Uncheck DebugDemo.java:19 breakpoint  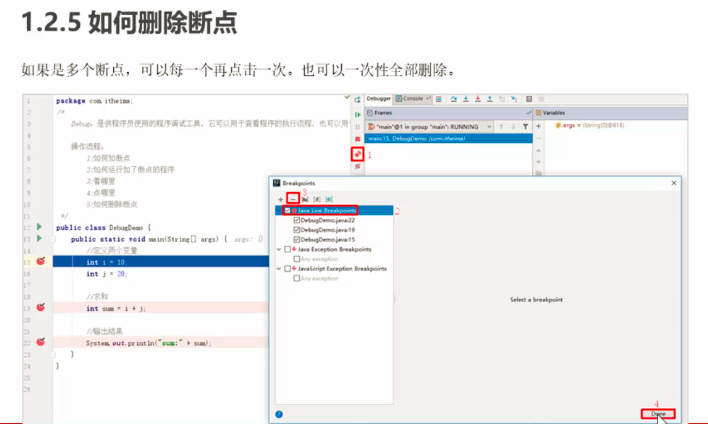pos(297,230)
